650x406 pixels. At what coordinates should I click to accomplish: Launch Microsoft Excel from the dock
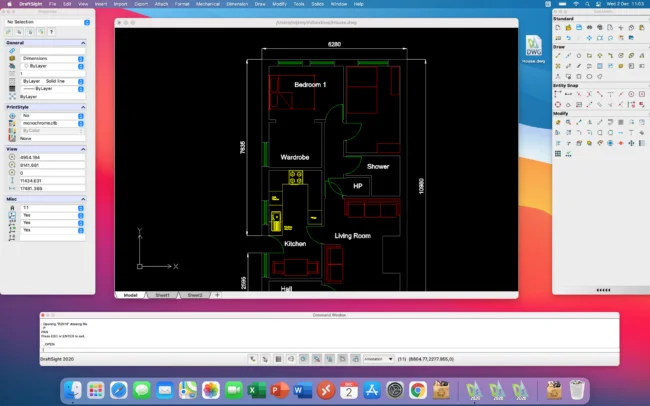[x=255, y=389]
